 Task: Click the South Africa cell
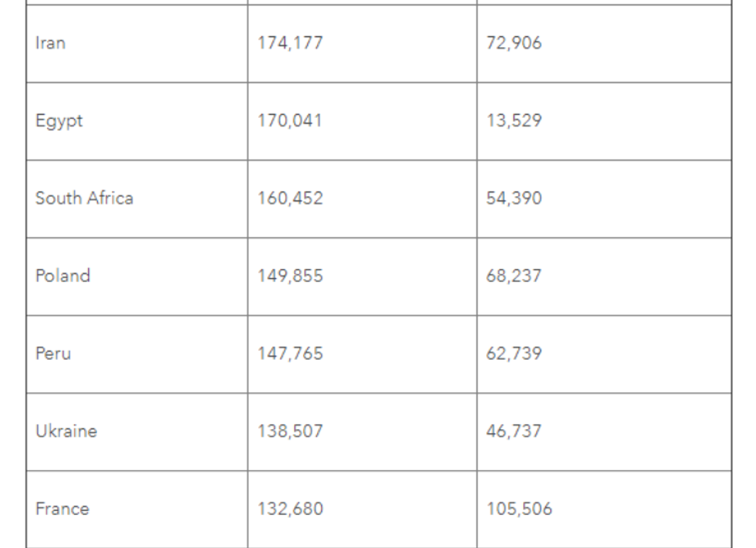pyautogui.click(x=84, y=198)
